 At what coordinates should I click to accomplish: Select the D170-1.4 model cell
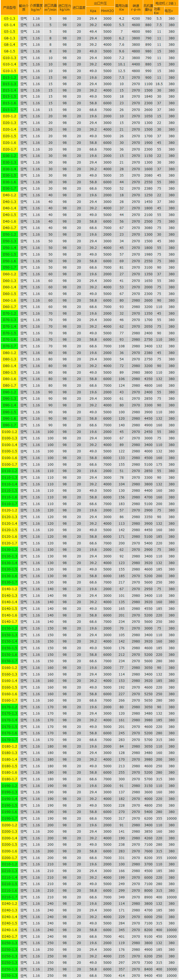coord(10,720)
